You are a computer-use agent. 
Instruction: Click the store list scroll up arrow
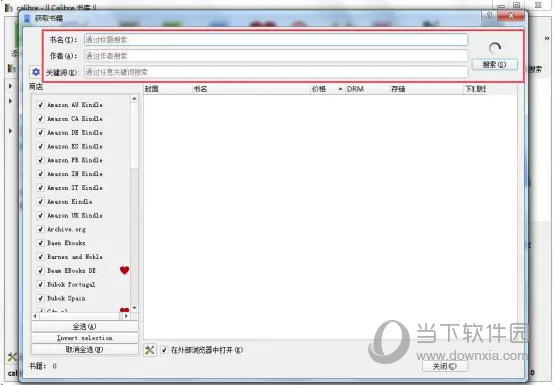[134, 99]
